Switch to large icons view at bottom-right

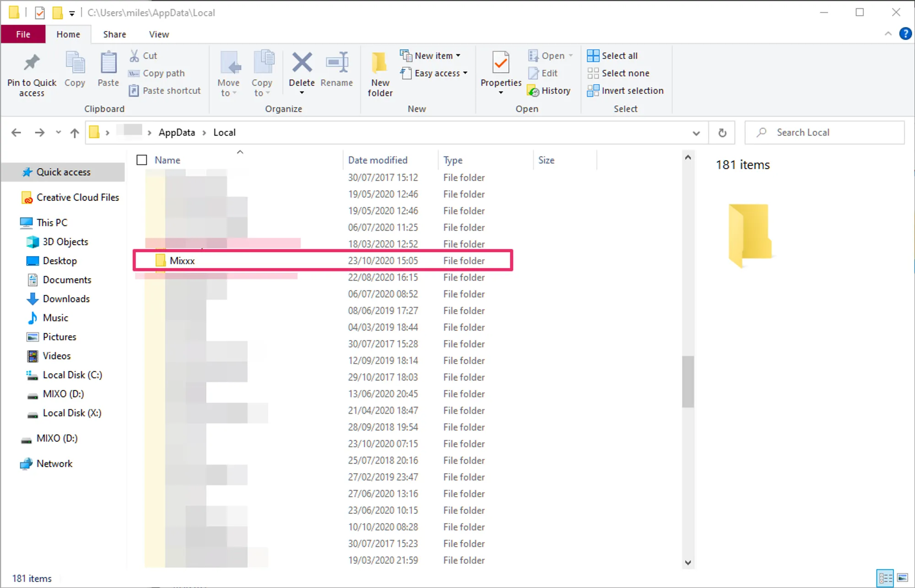(x=902, y=578)
